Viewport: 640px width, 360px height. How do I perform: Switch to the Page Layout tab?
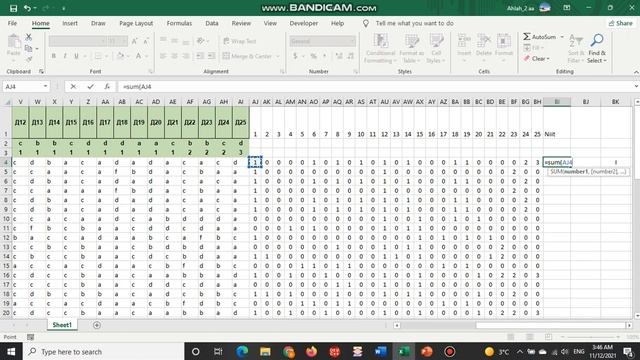click(x=136, y=23)
